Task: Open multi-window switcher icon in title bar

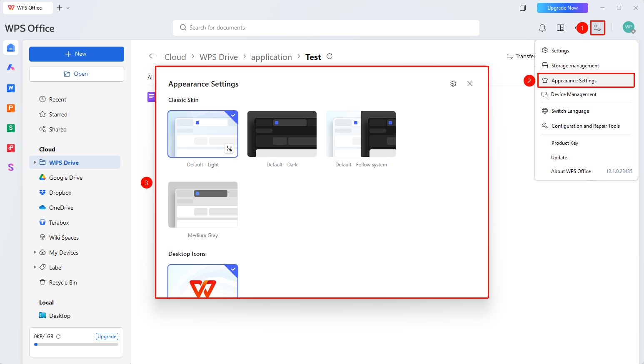Action: pos(523,8)
